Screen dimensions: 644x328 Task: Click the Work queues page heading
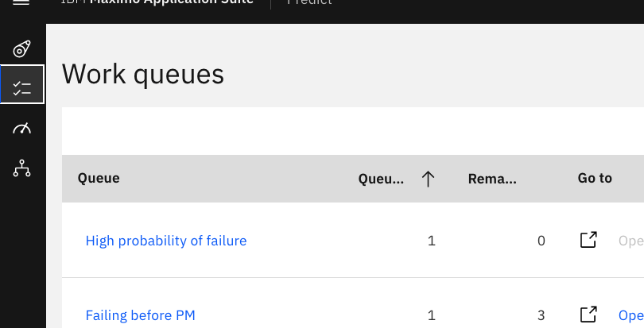(x=143, y=75)
